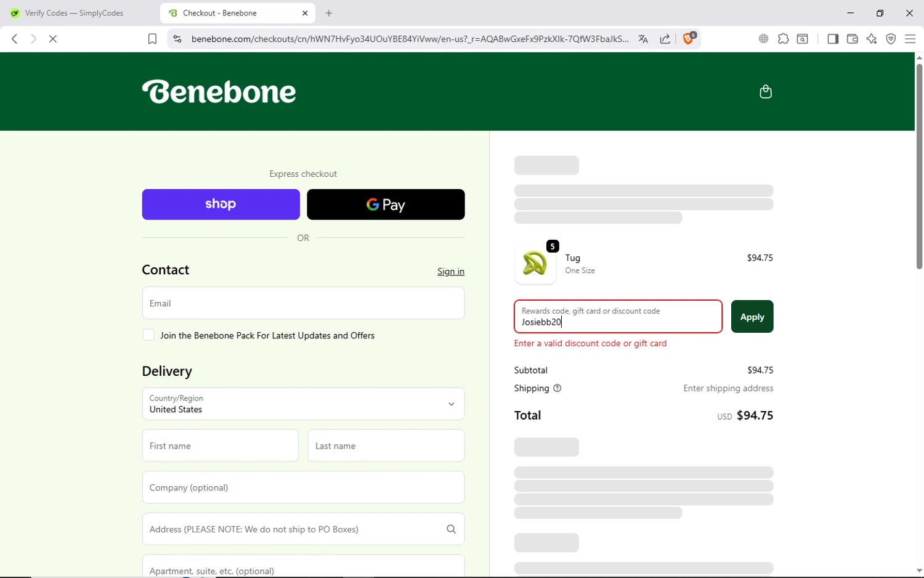Click the Total $94.75 amount
924x578 pixels.
[755, 416]
